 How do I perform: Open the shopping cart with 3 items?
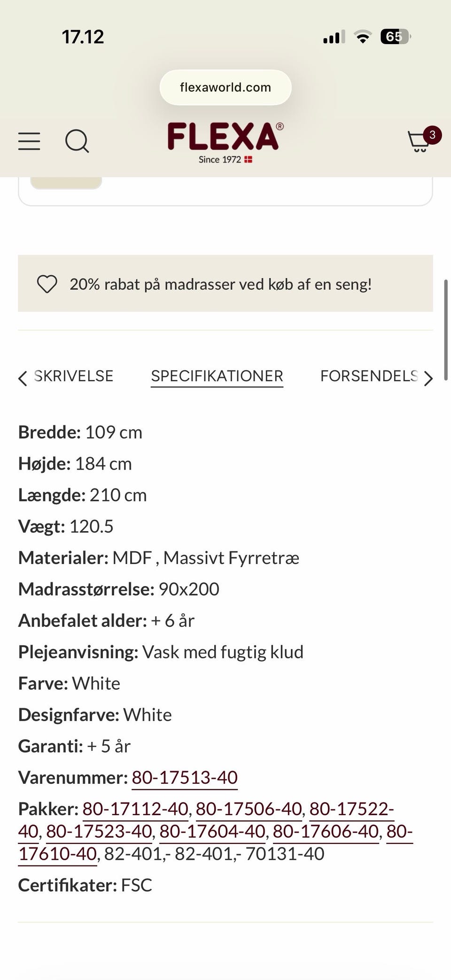(417, 141)
